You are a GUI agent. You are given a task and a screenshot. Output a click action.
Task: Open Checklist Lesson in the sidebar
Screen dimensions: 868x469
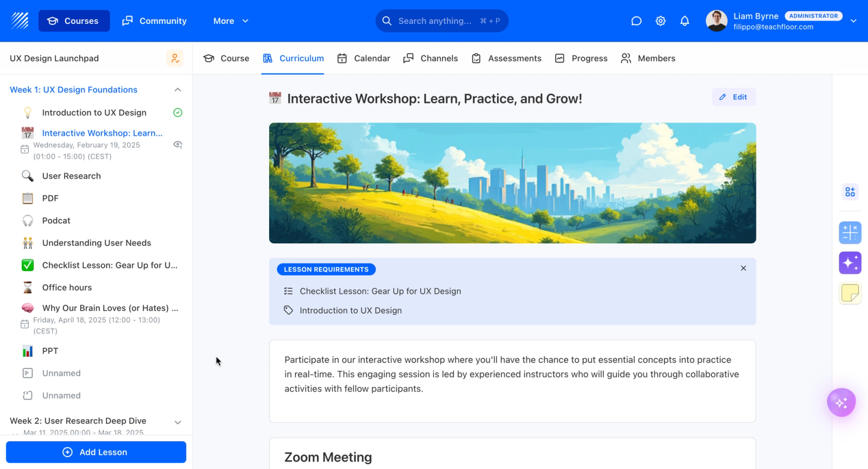[x=110, y=265]
